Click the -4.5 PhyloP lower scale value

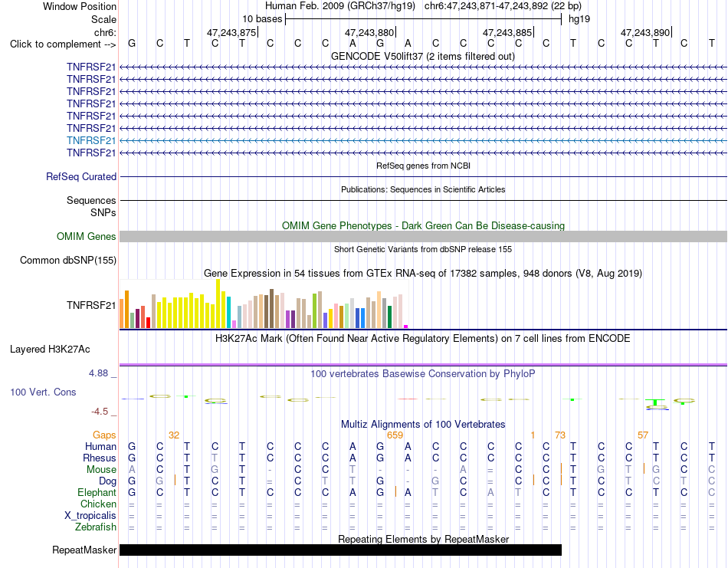tap(100, 412)
